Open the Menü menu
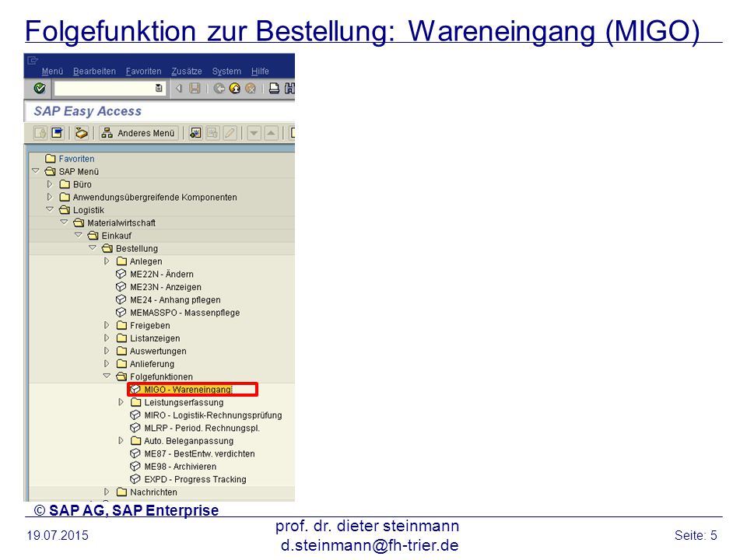 tap(52, 72)
